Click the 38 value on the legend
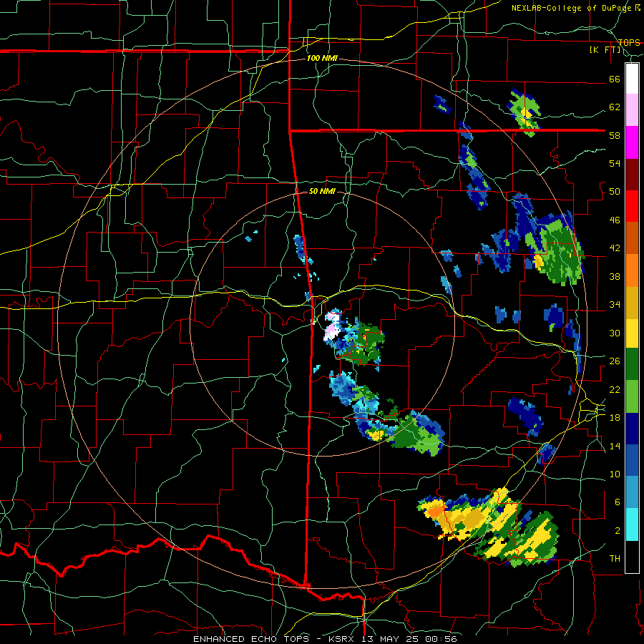The width and height of the screenshot is (644, 644). click(x=615, y=276)
